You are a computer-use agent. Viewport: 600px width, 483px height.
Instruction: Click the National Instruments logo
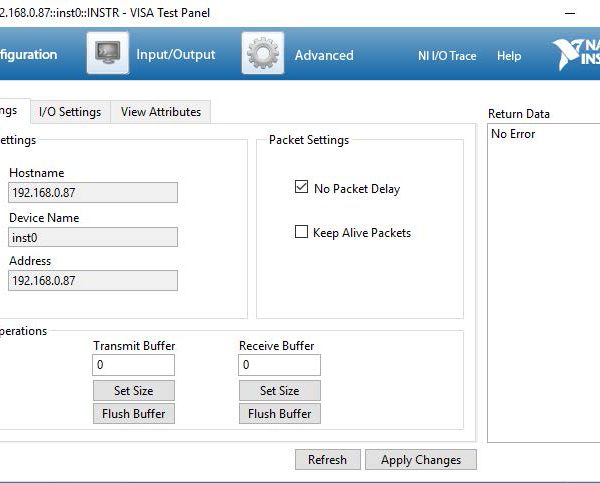(x=576, y=56)
